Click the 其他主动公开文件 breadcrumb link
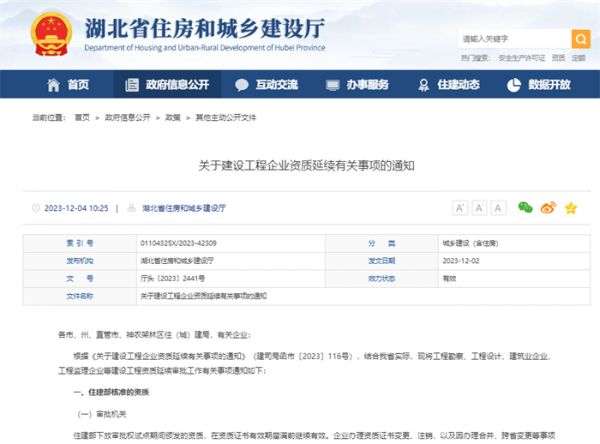This screenshot has height=444, width=600. click(225, 118)
